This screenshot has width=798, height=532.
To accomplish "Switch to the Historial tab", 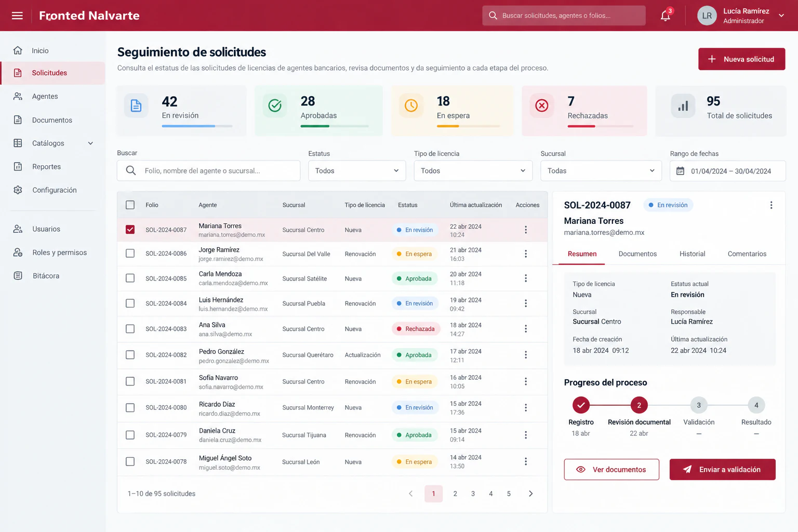I will click(x=692, y=254).
